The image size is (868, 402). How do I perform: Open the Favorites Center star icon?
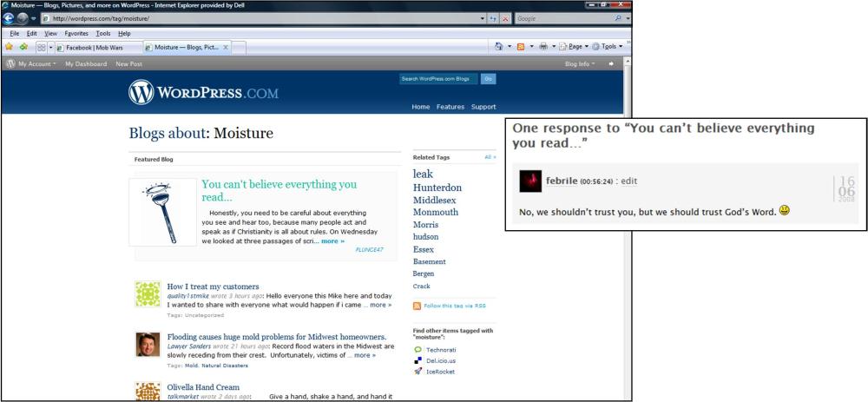[9, 47]
